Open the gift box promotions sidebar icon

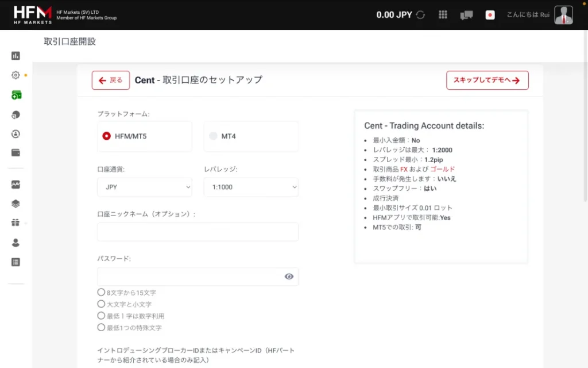click(x=16, y=223)
